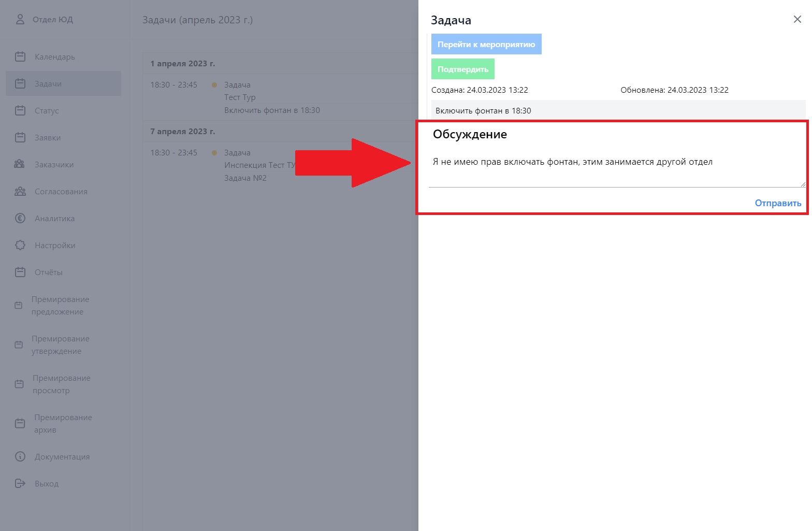Open Премирование предложение in the sidebar
This screenshot has height=531, width=812.
[60, 306]
